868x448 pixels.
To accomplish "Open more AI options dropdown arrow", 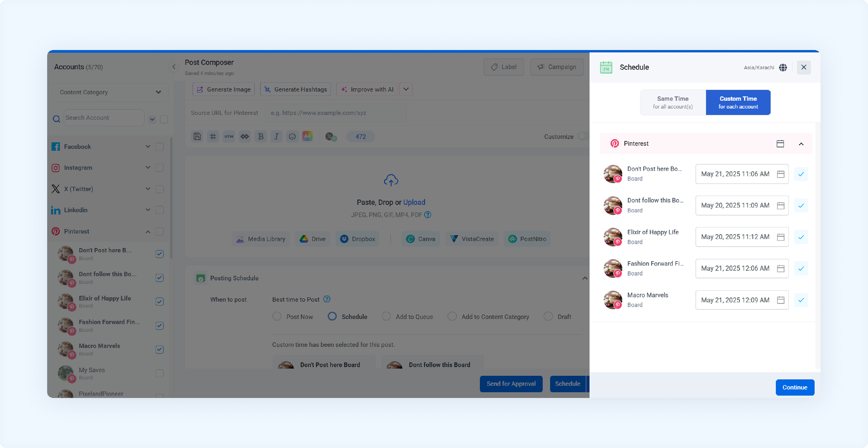I will [x=406, y=89].
